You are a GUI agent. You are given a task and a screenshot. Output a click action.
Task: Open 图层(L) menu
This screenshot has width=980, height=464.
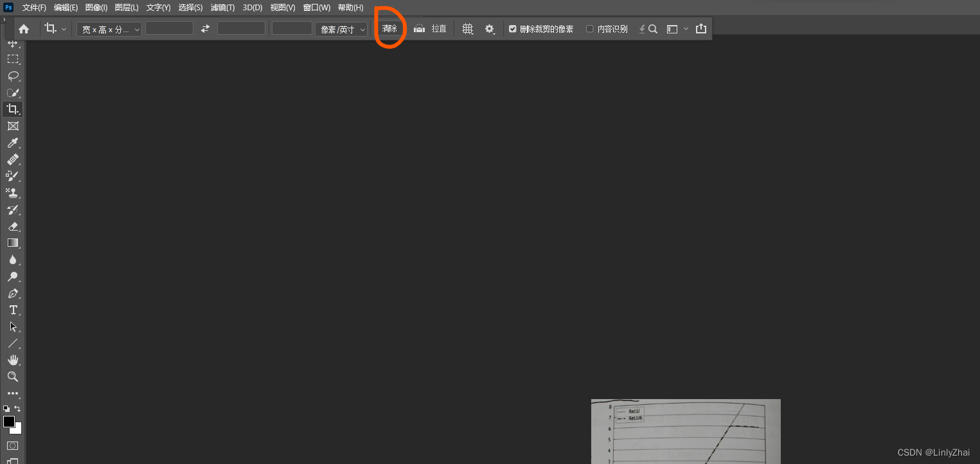point(127,8)
